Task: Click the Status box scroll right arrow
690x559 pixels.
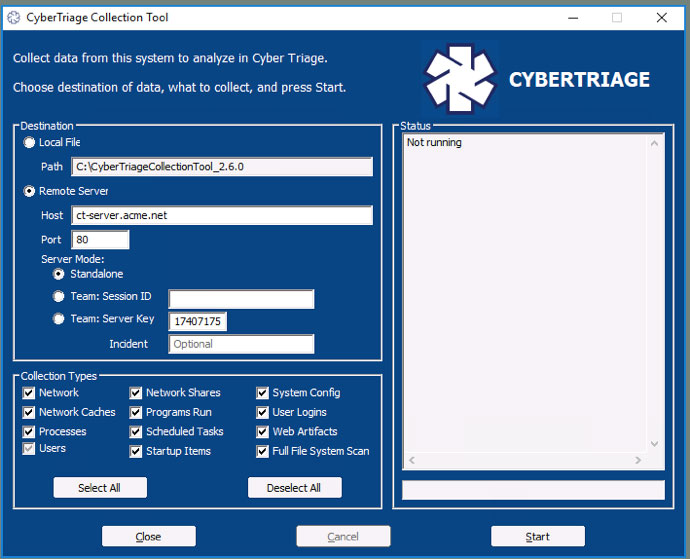Action: 638,460
